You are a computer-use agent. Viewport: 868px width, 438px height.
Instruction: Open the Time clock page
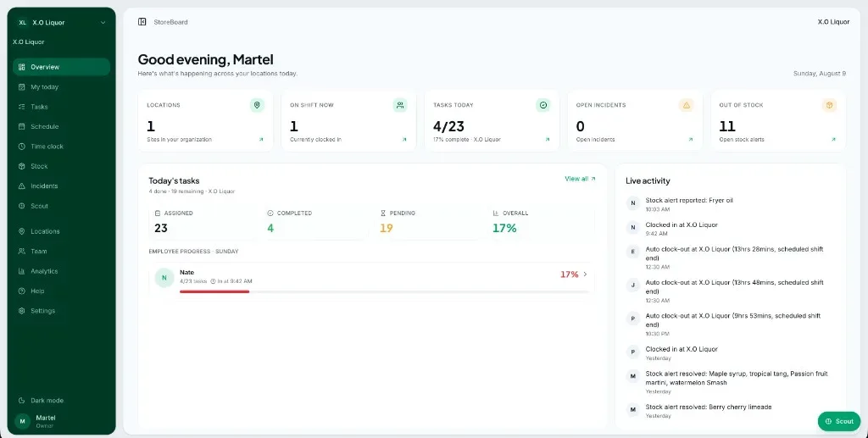[61, 147]
